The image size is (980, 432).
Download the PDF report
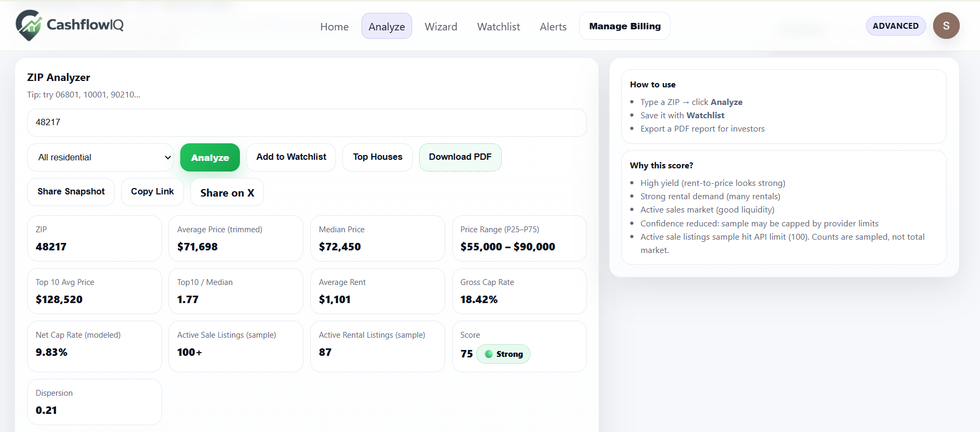(460, 157)
